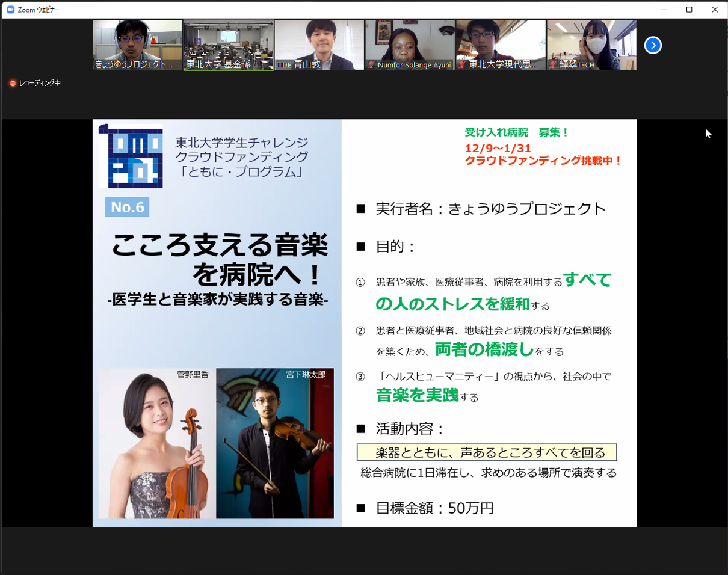728x575 pixels.
Task: Click green 音楽を実践 text
Action: tap(417, 395)
